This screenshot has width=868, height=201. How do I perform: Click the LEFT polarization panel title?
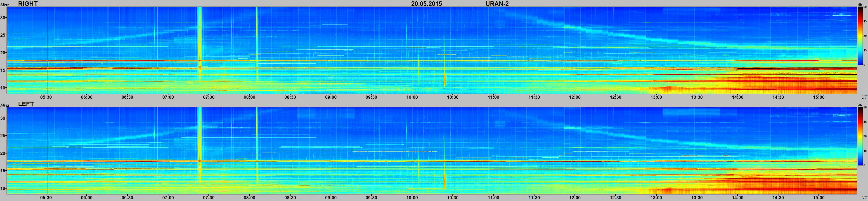(x=26, y=104)
